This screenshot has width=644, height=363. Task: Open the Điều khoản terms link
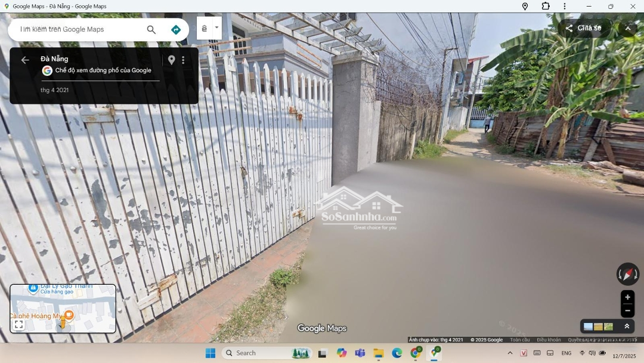[x=548, y=340]
